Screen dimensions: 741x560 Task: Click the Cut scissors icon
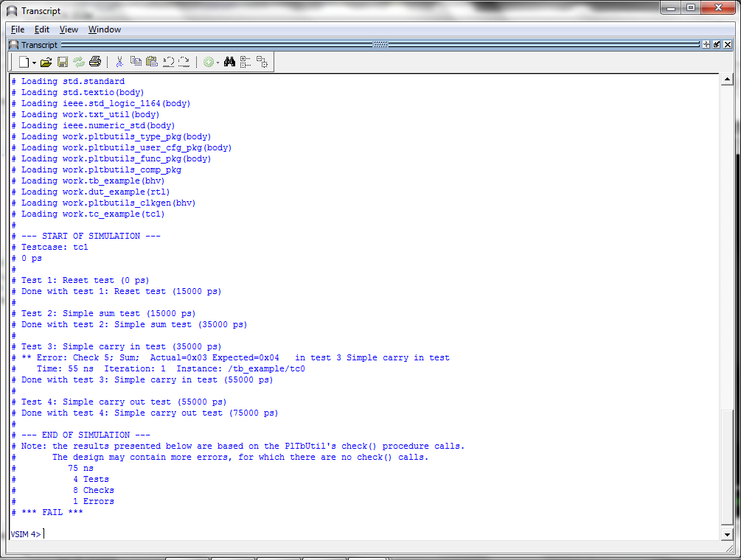tap(119, 63)
